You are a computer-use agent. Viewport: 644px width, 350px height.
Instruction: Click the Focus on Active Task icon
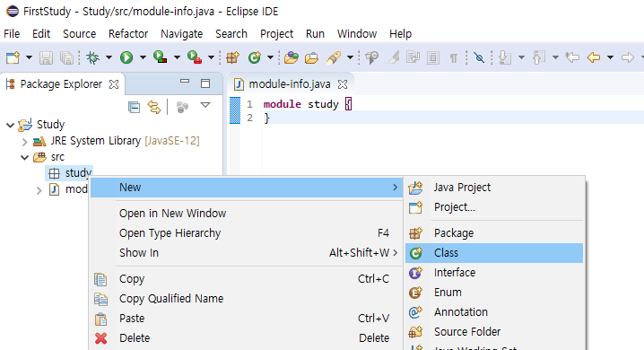[x=182, y=107]
